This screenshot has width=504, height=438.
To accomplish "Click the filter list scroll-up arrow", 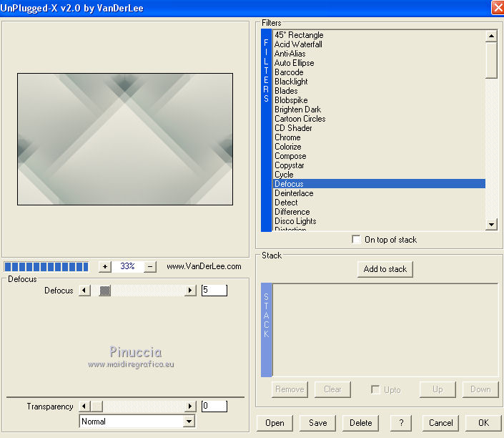I will click(491, 36).
